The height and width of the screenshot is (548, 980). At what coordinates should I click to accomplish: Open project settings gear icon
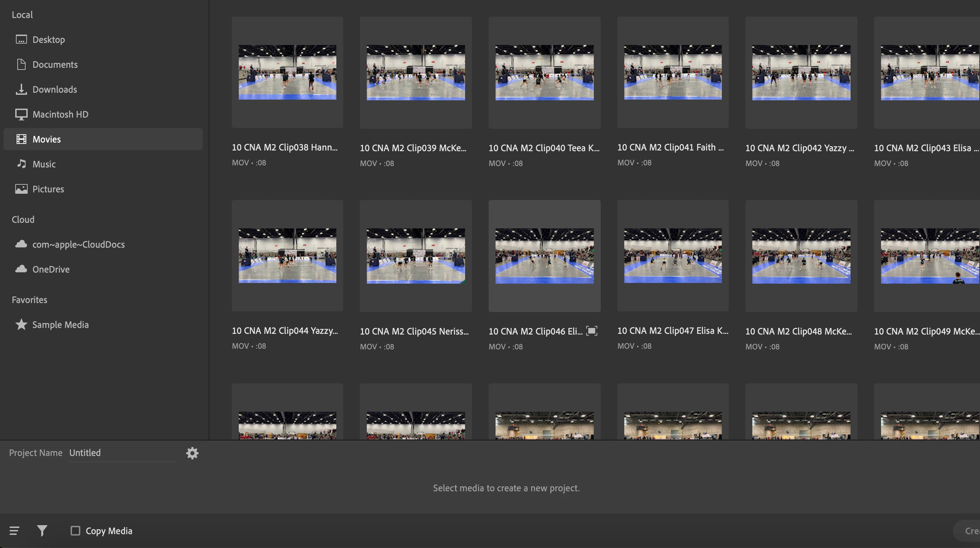tap(192, 453)
